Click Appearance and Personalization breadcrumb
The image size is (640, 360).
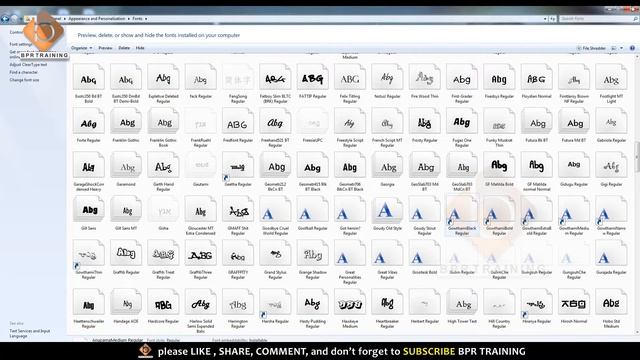[97, 19]
